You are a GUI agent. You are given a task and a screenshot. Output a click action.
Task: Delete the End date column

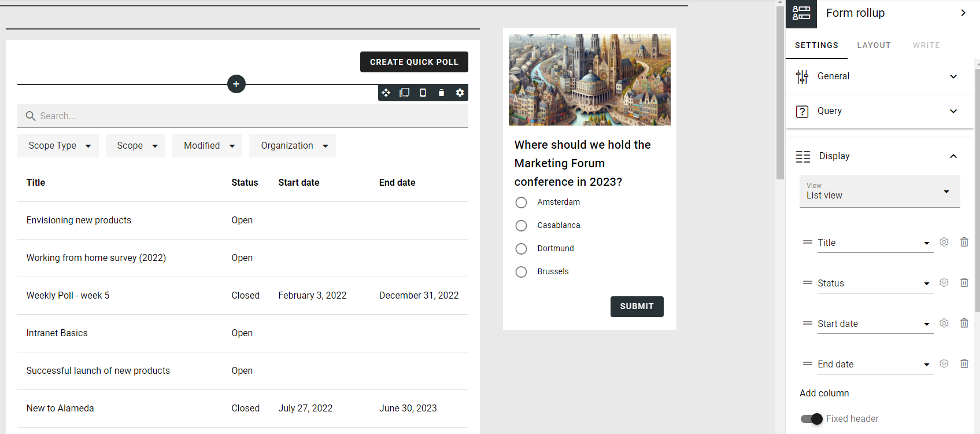tap(964, 363)
